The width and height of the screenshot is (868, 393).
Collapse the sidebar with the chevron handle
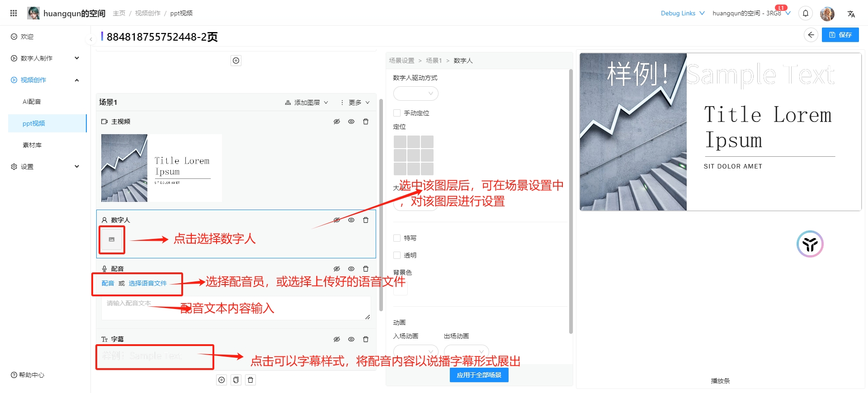coord(91,39)
